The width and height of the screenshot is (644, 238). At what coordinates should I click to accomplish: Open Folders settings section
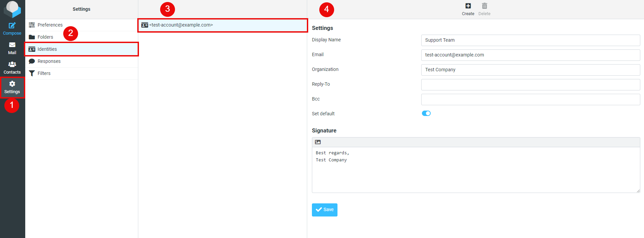(x=45, y=37)
